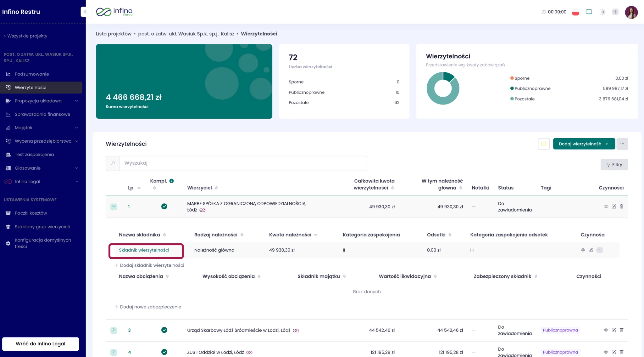Click Infino Legal link icon next to MARBE Łódź

203,210
